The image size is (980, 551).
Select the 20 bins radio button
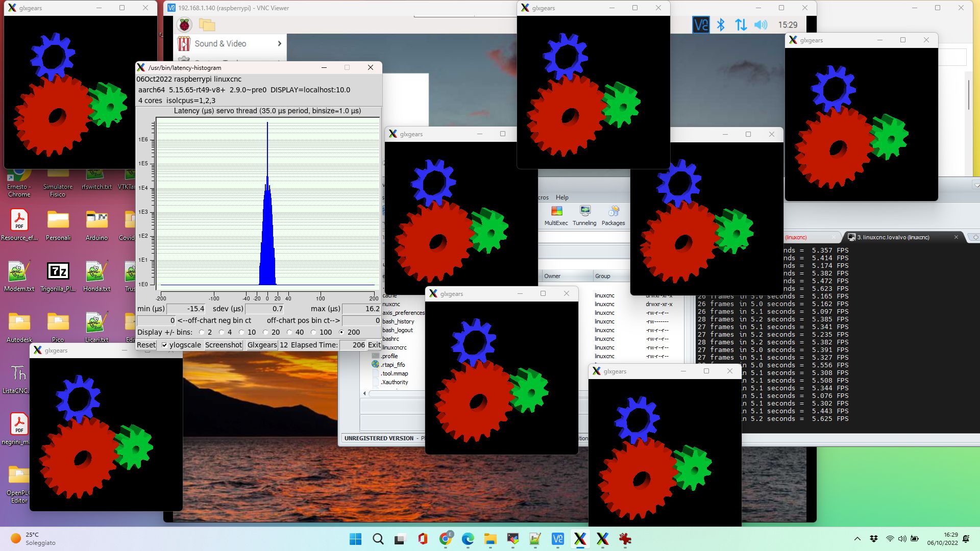(x=265, y=332)
